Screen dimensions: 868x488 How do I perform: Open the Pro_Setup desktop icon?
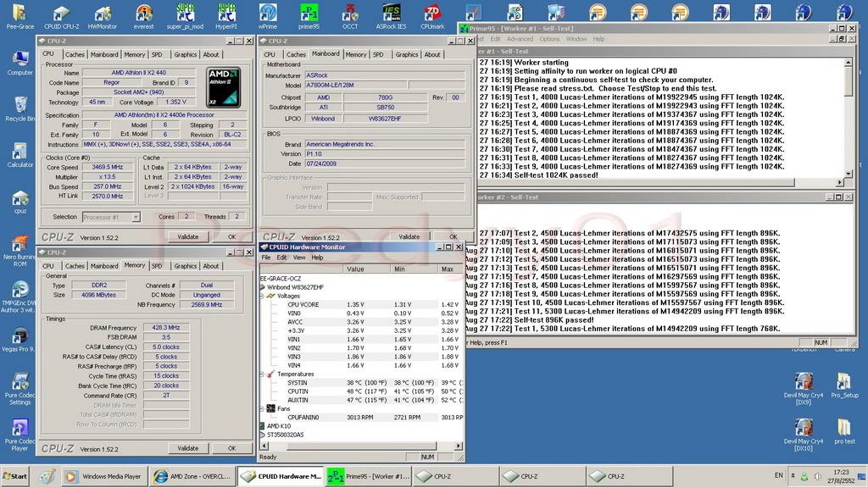click(x=844, y=385)
